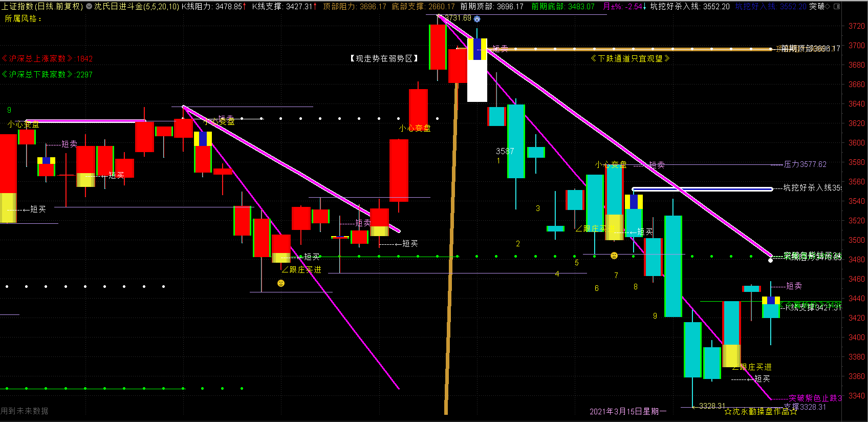This screenshot has width=868, height=422.
Task: Click 沪深总下跌家数:2297 green text
Action: [47, 75]
